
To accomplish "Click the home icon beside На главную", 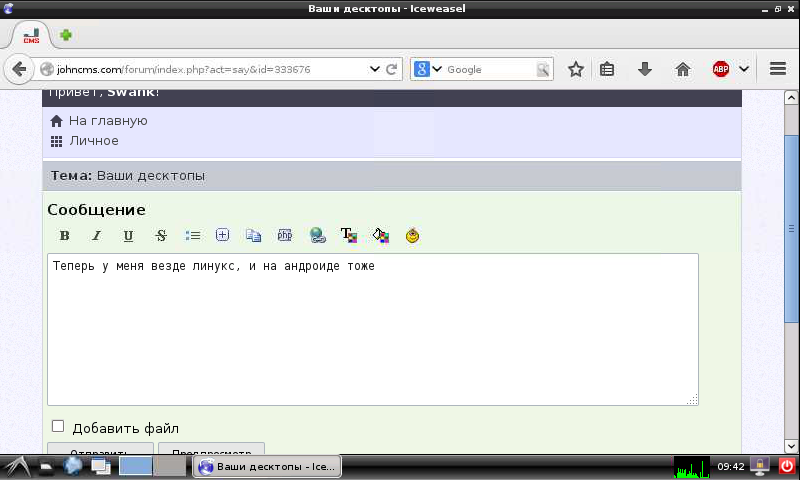I will 57,121.
